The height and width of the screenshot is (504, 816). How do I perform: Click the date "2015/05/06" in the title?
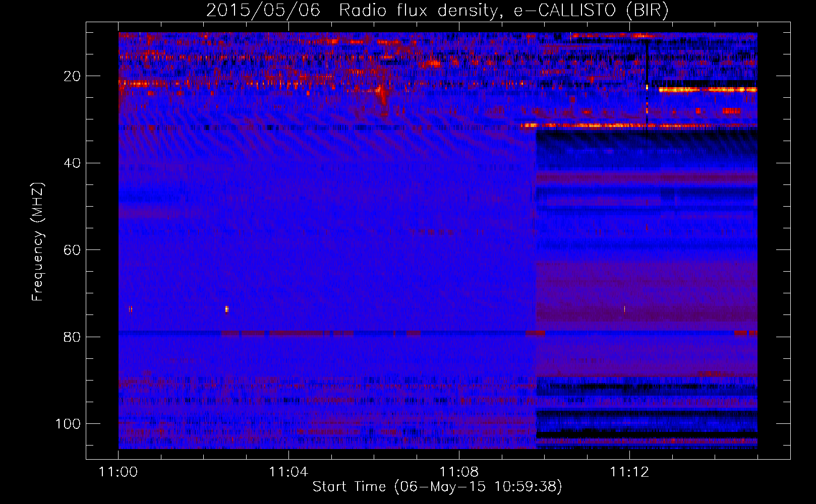tap(263, 10)
